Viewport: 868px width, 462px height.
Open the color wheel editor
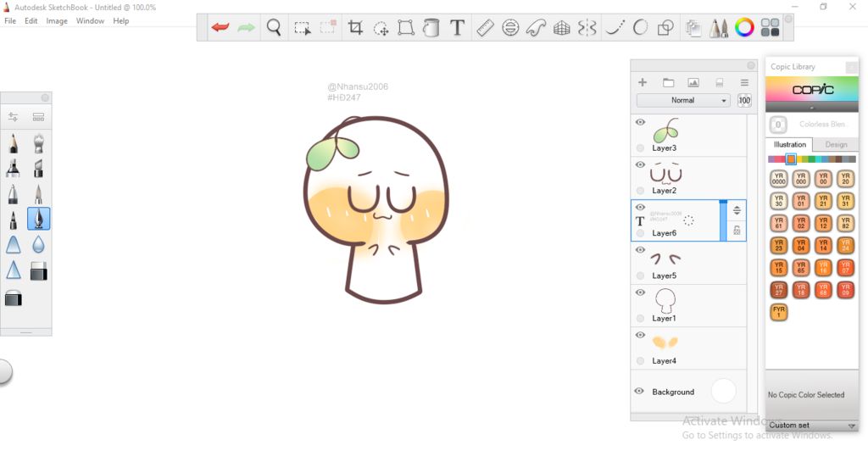[x=744, y=28]
